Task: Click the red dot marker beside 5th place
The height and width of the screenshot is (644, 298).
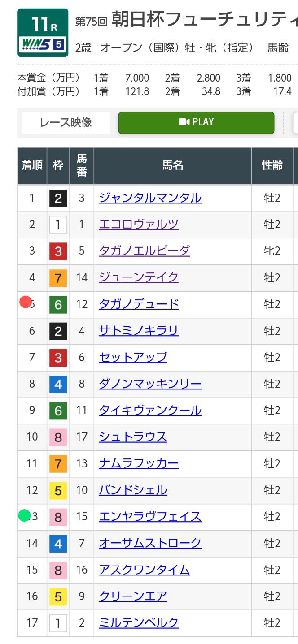Action: pyautogui.click(x=25, y=302)
